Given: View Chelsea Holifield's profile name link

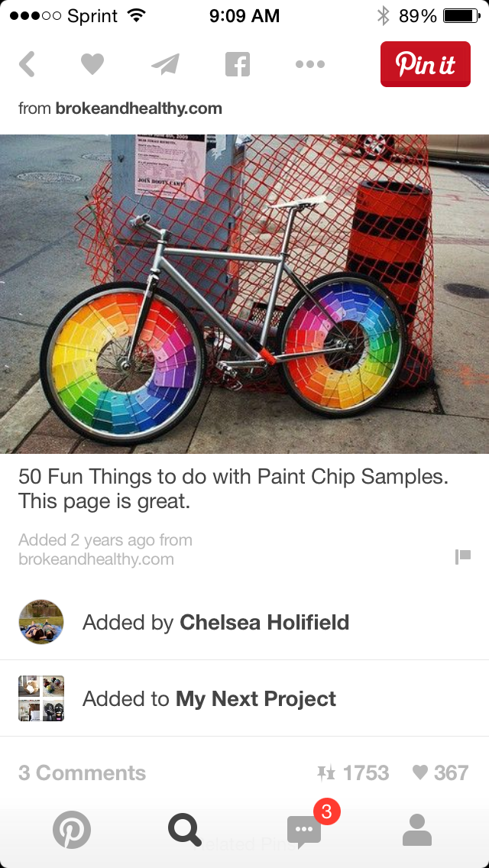Looking at the screenshot, I should 264,623.
